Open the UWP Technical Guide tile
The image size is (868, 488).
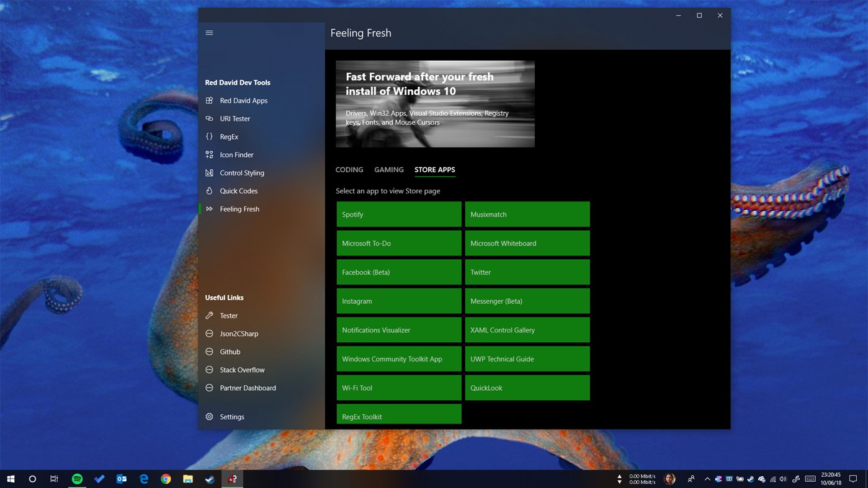coord(527,359)
